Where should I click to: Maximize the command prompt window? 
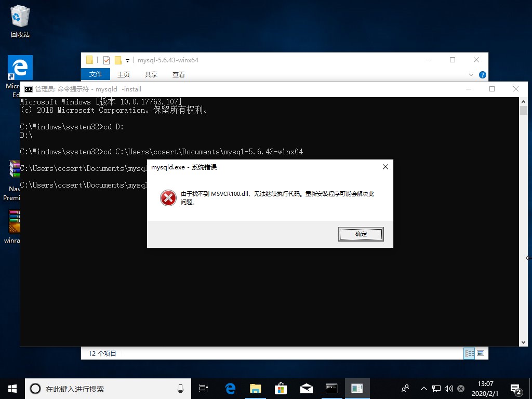492,89
